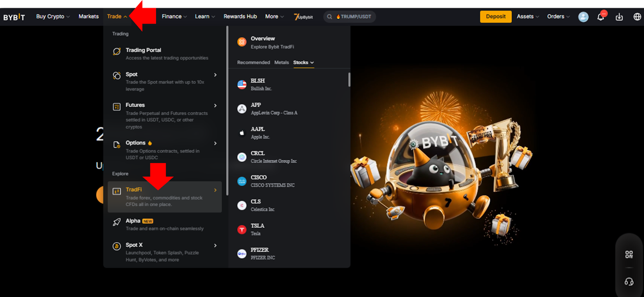Image resolution: width=644 pixels, height=297 pixels.
Task: Click the BLSH flag icon
Action: [242, 84]
